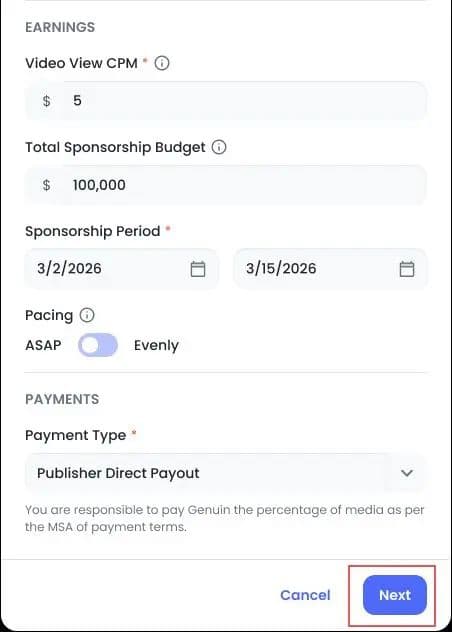This screenshot has width=452, height=632.
Task: Toggle the Pacing switch between ASAP and Evenly
Action: [98, 345]
